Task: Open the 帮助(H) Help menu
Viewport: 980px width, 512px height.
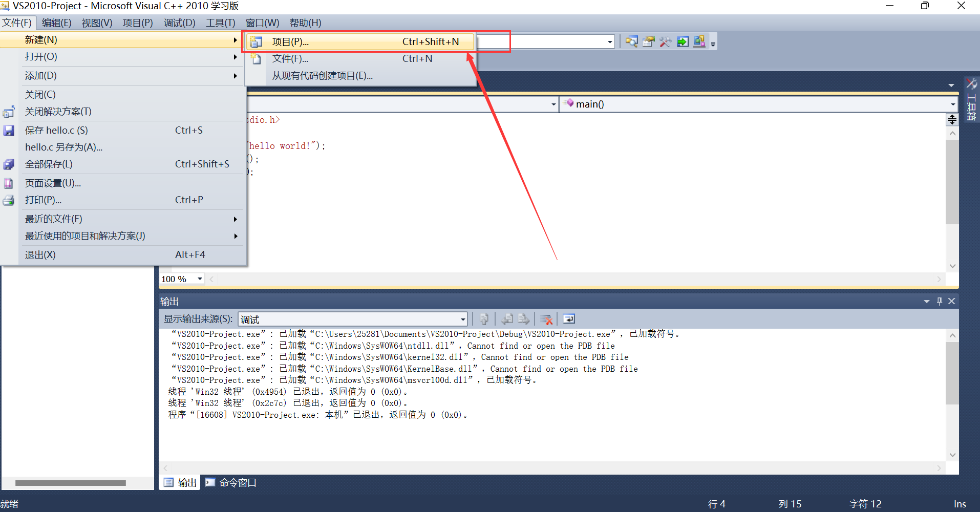Action: (x=305, y=23)
